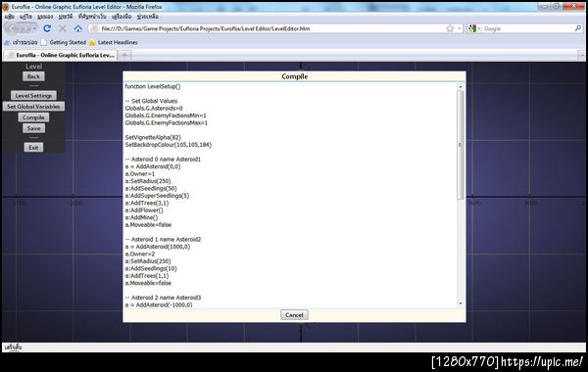Screen dimensions: 588x372
Task: Click the Firefox logo in title bar
Action: pos(5,7)
